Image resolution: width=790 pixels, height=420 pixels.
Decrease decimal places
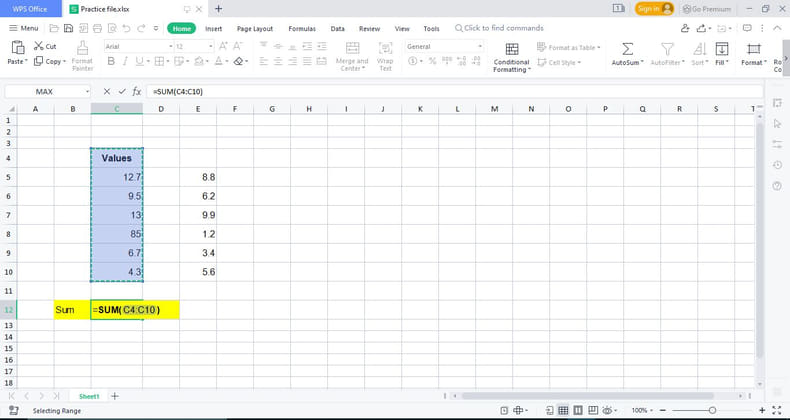[476, 61]
